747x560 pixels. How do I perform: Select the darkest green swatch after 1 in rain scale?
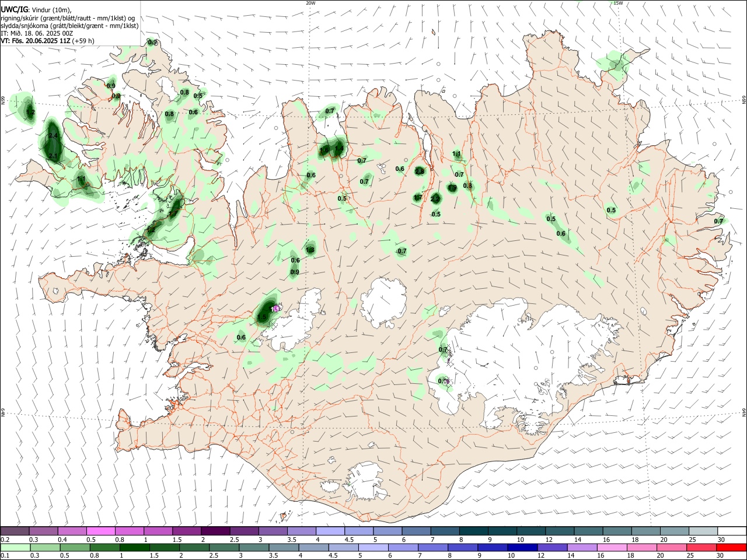coord(134,547)
